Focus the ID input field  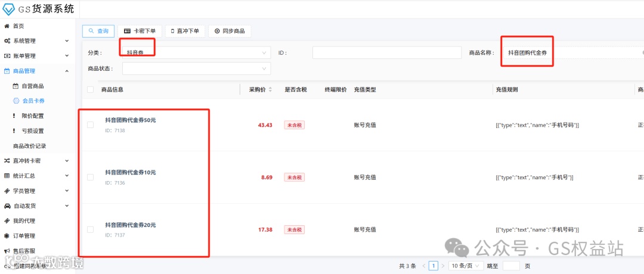[387, 53]
